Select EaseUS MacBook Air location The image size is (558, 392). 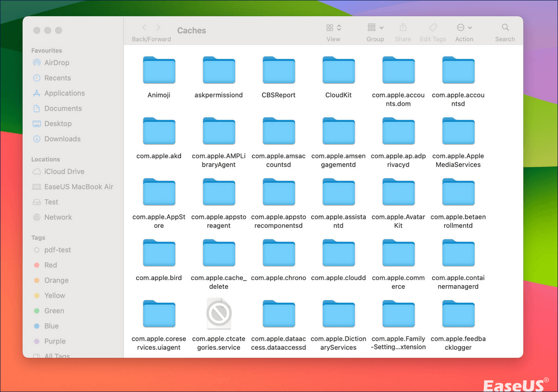(78, 187)
